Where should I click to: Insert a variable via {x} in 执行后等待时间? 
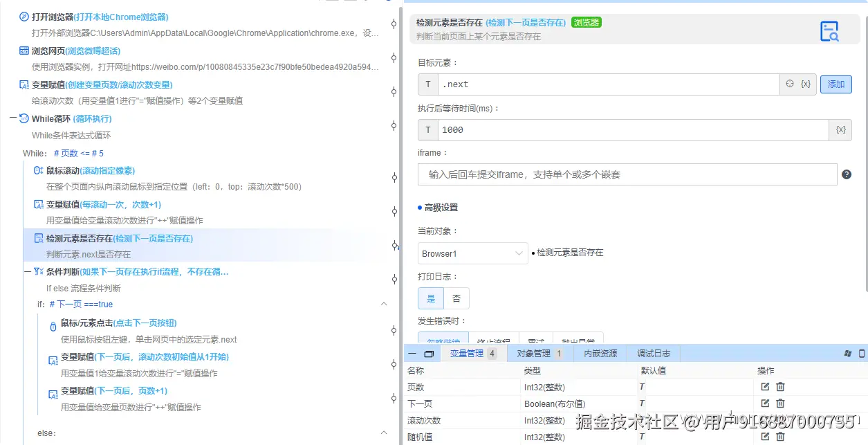840,129
